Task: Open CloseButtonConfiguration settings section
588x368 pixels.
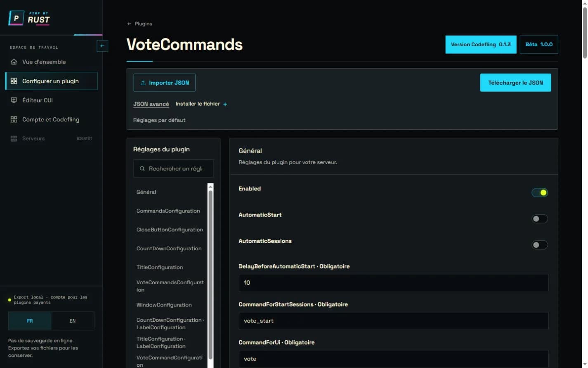Action: point(170,230)
